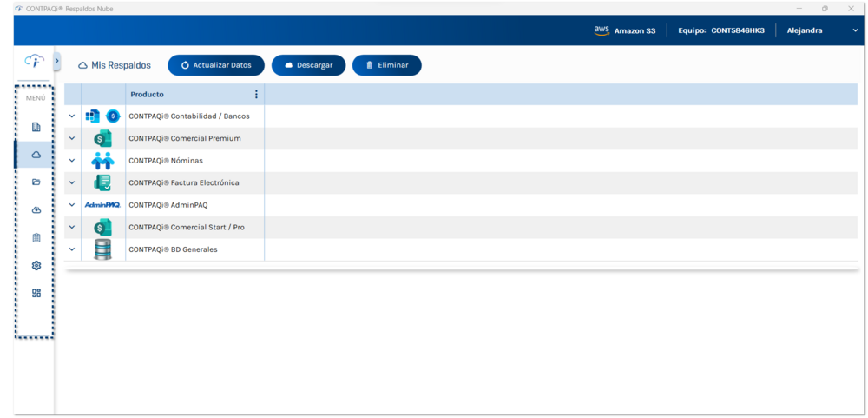Select CONTPAQi® Nóminas text
The height and width of the screenshot is (418, 868).
point(166,161)
